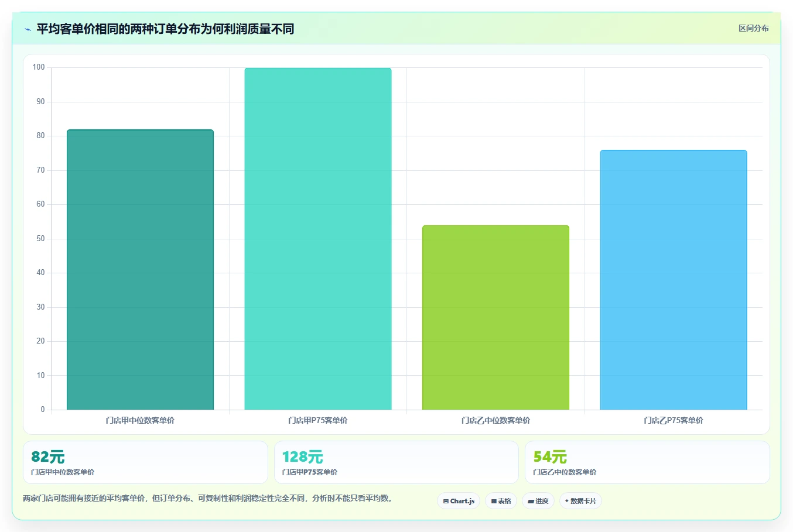Click y-axis value 20
Image resolution: width=793 pixels, height=532 pixels.
pyautogui.click(x=40, y=341)
